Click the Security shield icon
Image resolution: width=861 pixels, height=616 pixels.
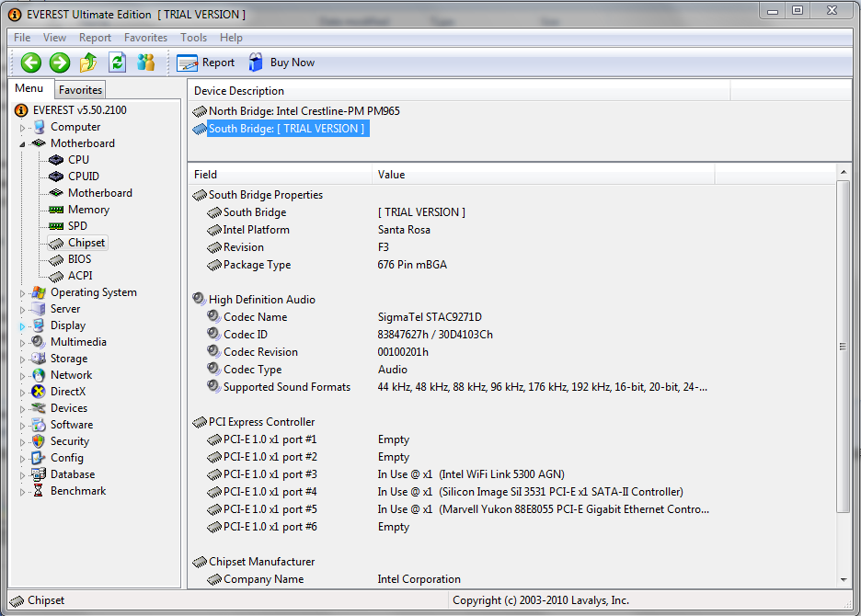tap(39, 441)
